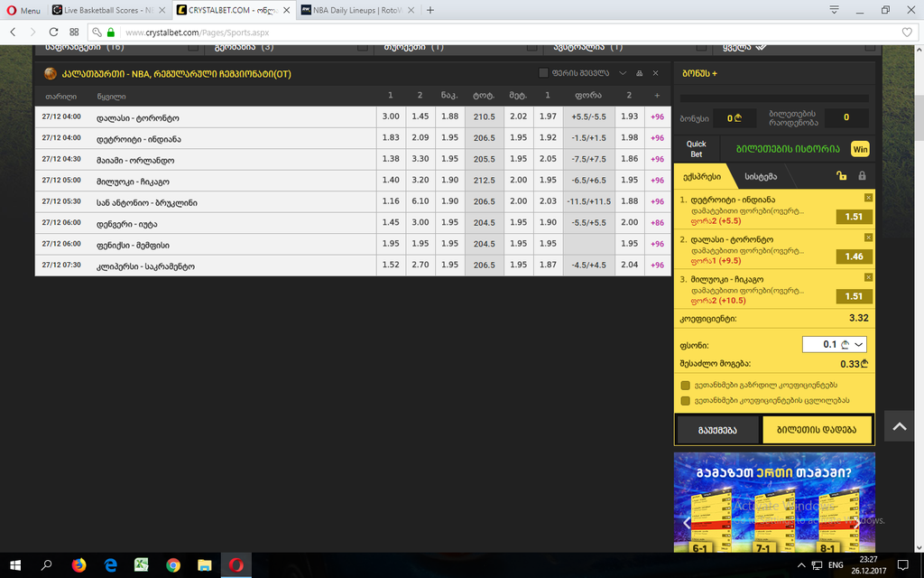The height and width of the screenshot is (578, 924).
Task: Select 3.00 home win odds for Dallas - Toronto
Action: tap(391, 117)
